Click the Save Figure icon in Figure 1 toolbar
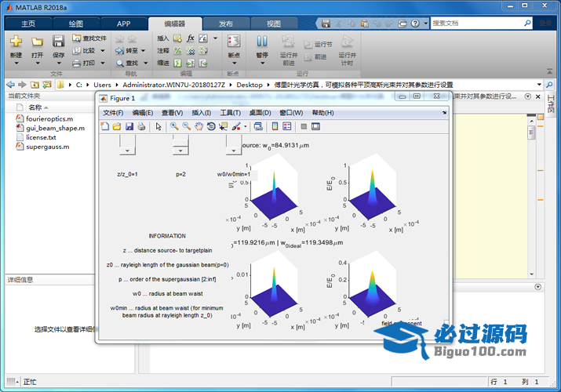 tap(129, 126)
